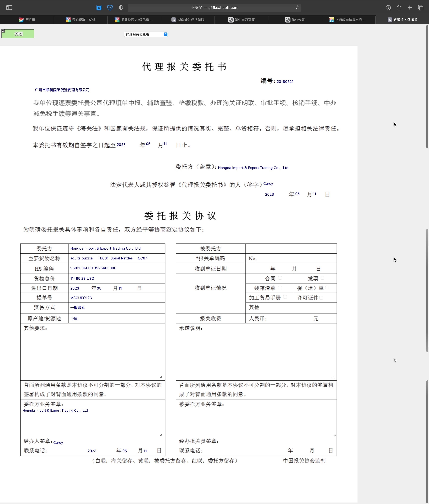Check the 合同 checkbox
429x504 pixels.
(x=280, y=278)
